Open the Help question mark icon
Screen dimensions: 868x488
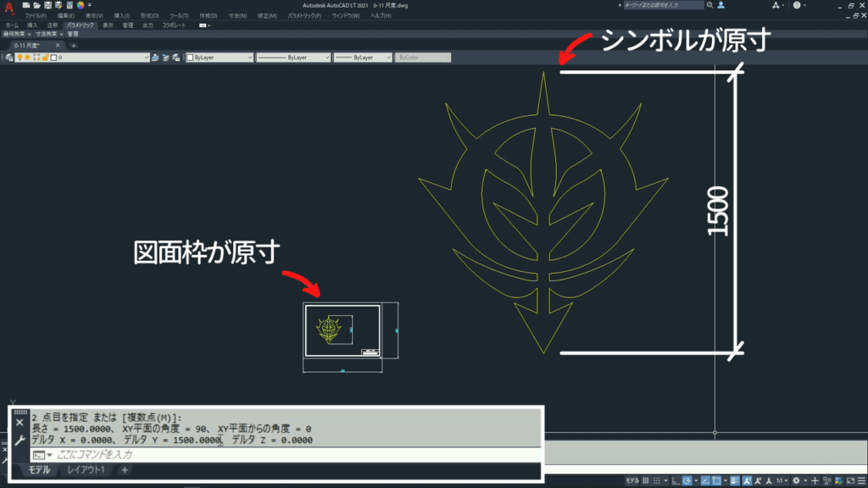(797, 5)
